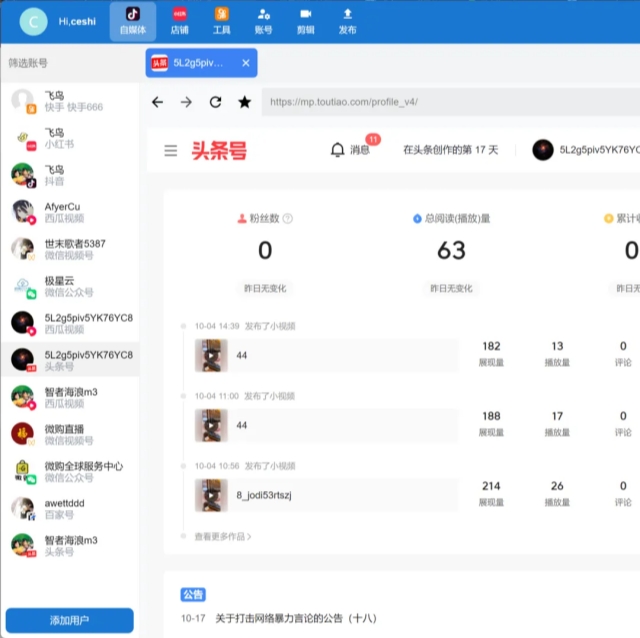Image resolution: width=640 pixels, height=638 pixels.
Task: Click the 10-04 10:56 发布了小视频 entry
Action: point(245,466)
